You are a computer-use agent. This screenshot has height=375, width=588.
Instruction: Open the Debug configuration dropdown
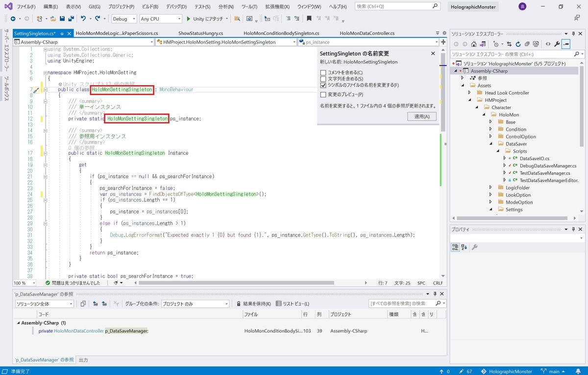(124, 19)
